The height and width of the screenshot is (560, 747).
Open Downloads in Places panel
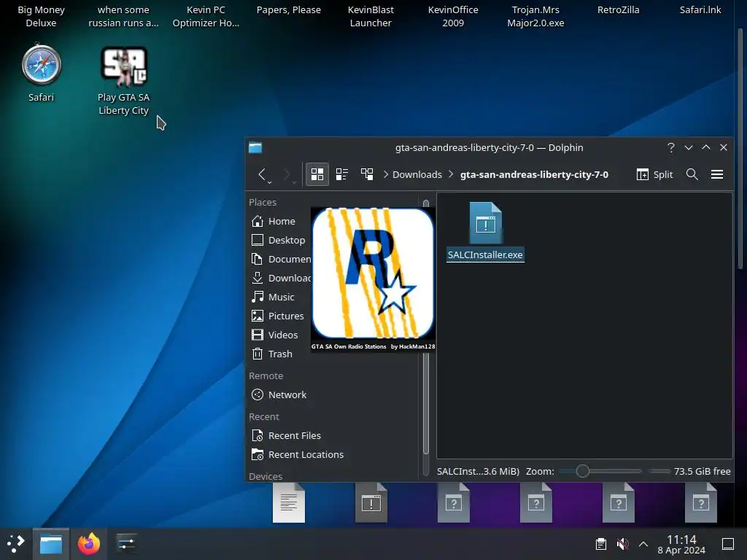click(279, 278)
